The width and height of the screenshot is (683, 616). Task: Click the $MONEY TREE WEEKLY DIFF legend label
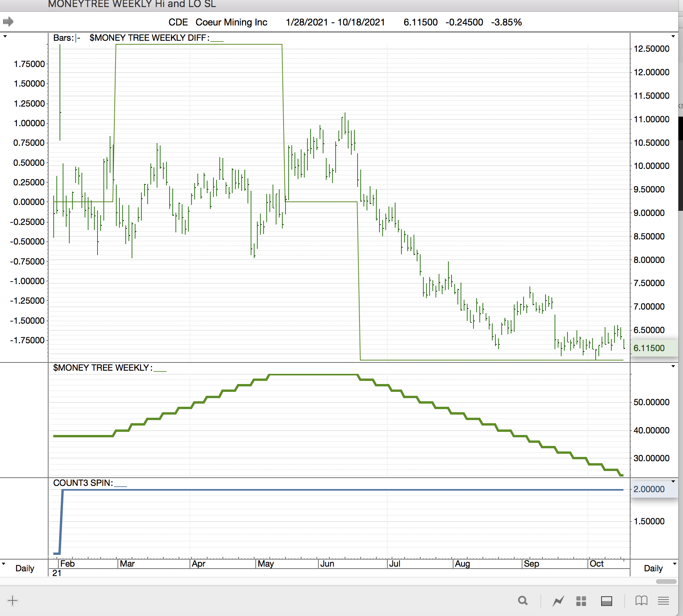pos(149,38)
